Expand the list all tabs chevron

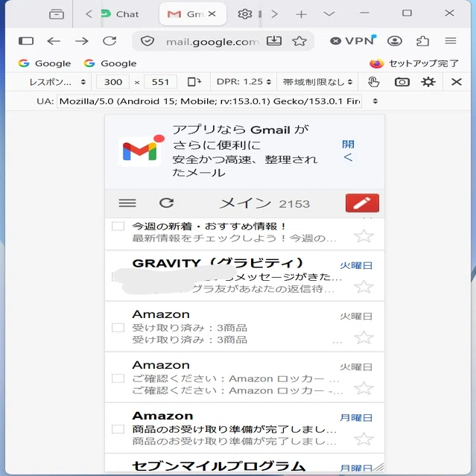329,13
